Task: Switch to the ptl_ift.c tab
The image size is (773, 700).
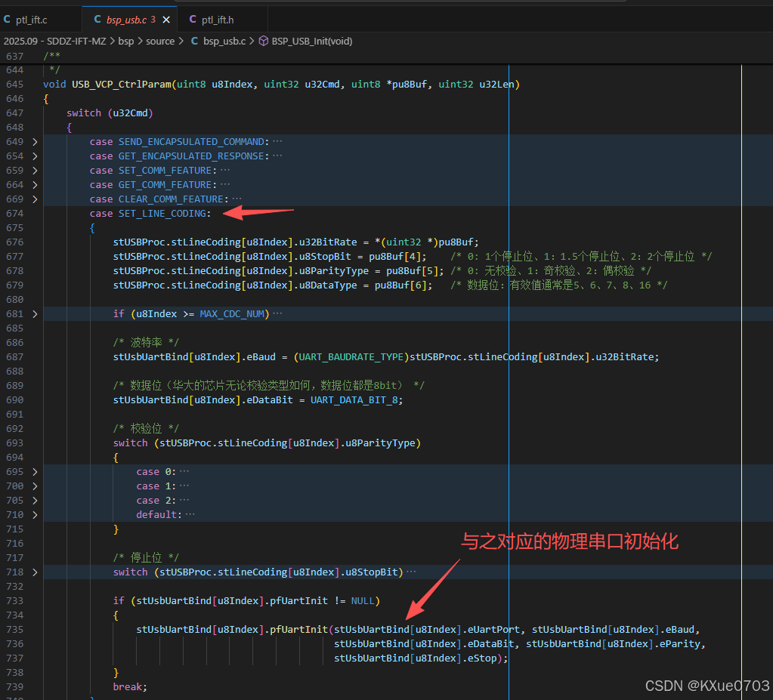Action: [31, 20]
